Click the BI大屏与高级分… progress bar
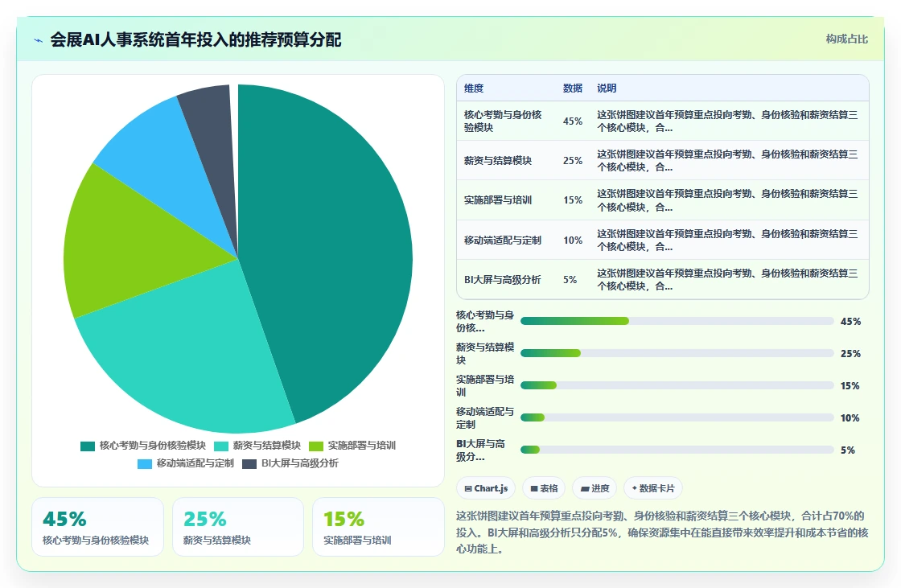 677,450
